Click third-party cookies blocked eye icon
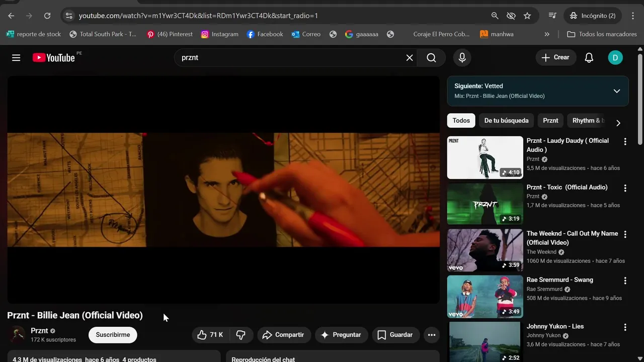The image size is (644, 362). (x=511, y=16)
